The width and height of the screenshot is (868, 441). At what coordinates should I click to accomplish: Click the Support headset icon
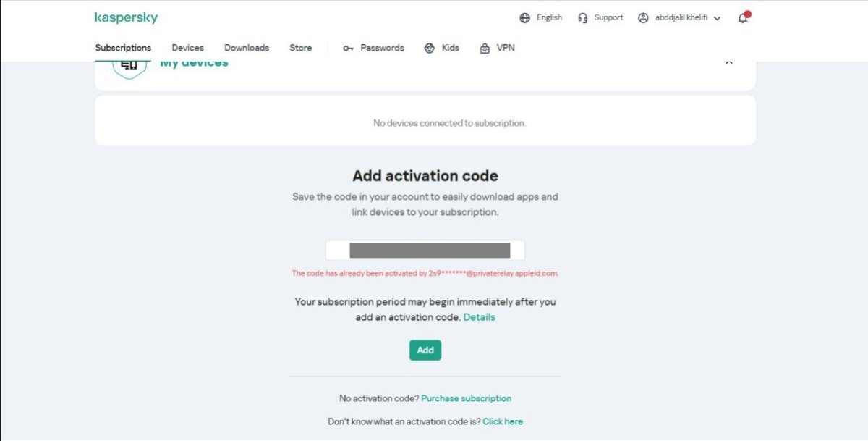pos(583,18)
